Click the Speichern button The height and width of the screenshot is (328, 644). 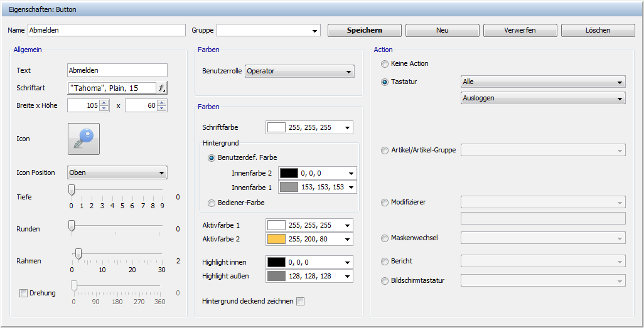[364, 30]
